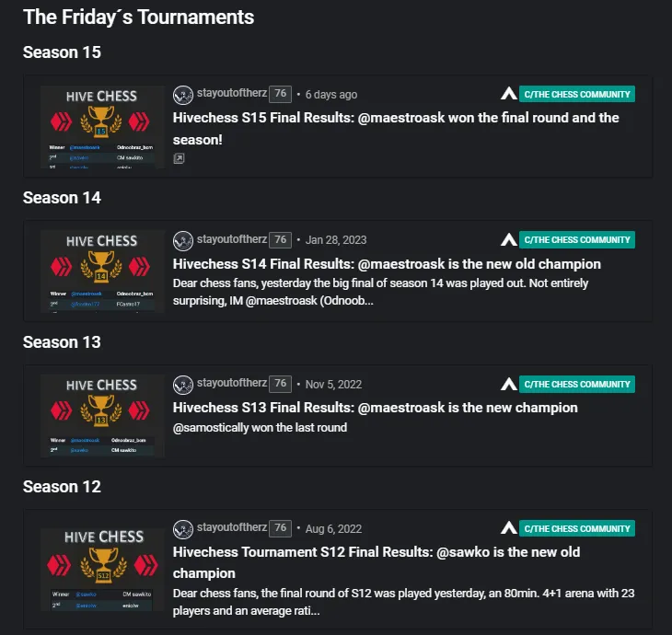Open external link icon under S15 post title
This screenshot has height=635, width=672.
(179, 158)
